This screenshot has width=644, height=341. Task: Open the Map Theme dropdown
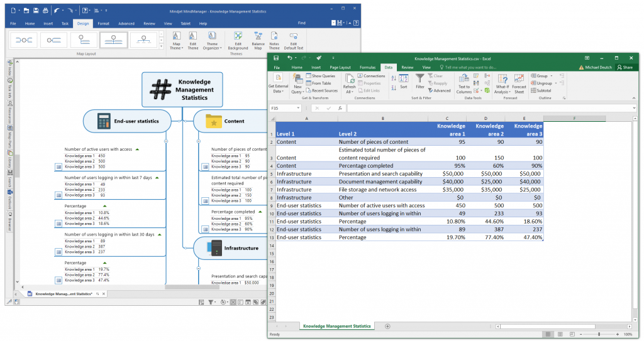176,41
